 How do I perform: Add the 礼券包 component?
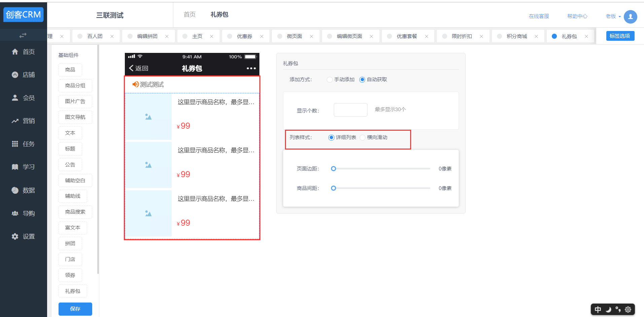click(x=73, y=291)
